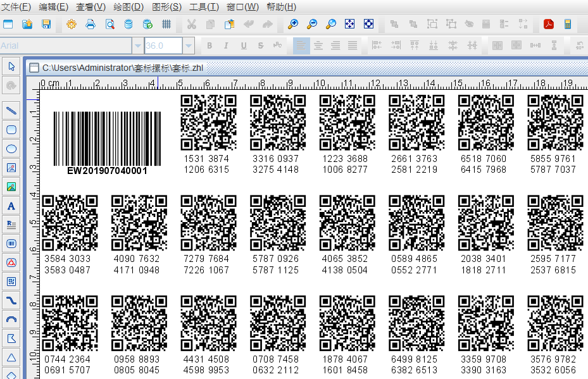Open the print icon in toolbar
Image resolution: width=588 pixels, height=379 pixels.
coord(91,25)
